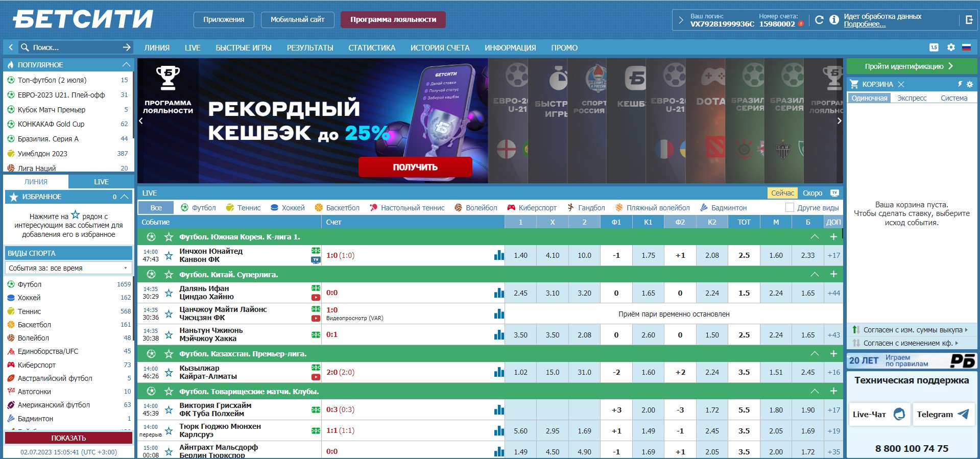
Task: Switch to the Экспресс bet tab
Action: [912, 98]
